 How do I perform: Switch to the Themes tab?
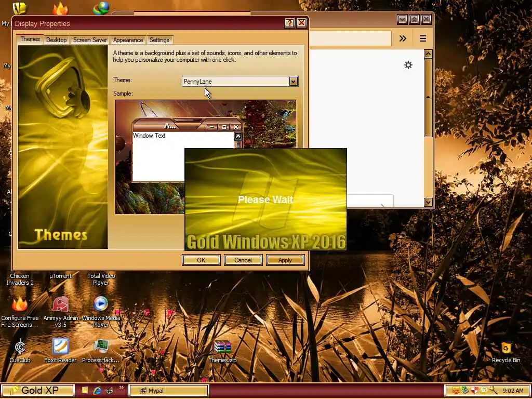point(30,39)
